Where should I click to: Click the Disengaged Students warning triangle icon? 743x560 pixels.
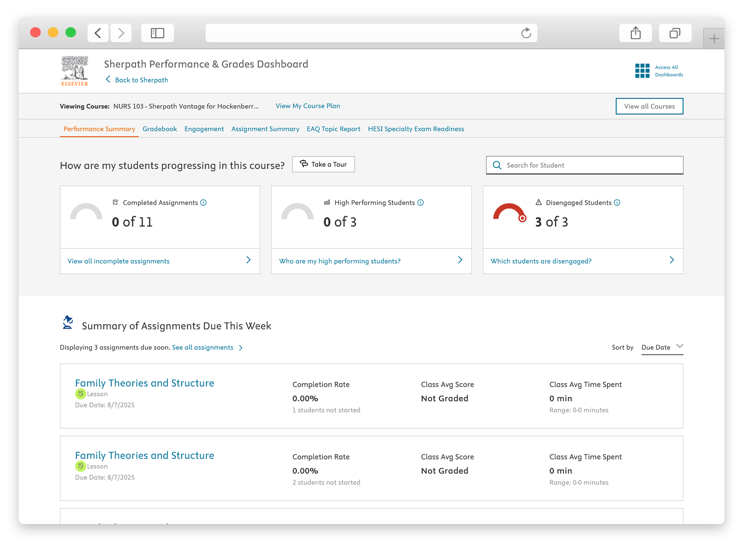(x=538, y=202)
